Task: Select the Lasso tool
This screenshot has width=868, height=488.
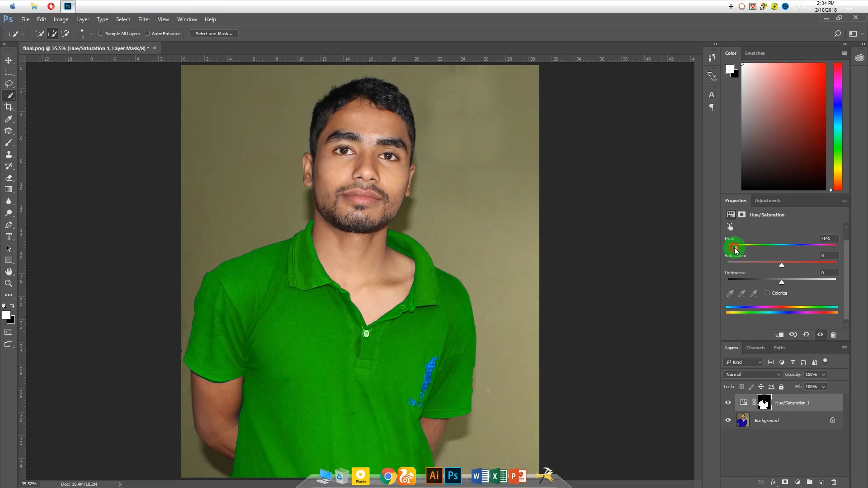Action: [9, 84]
